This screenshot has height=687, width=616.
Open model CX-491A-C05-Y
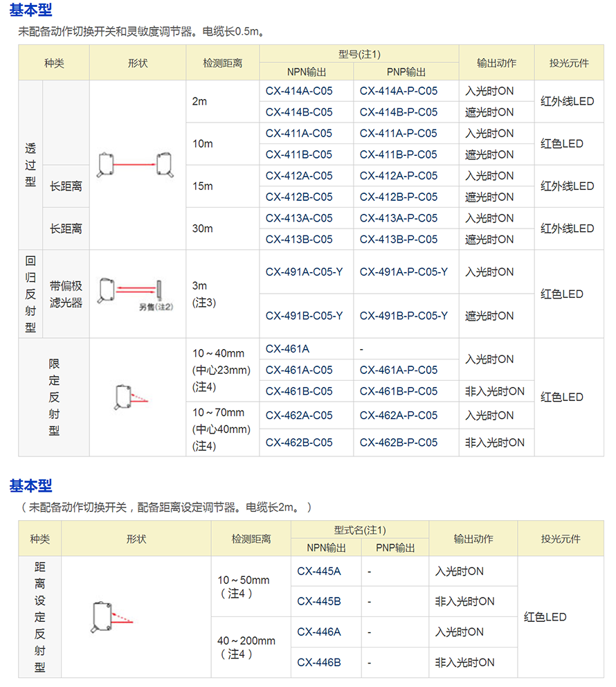click(x=304, y=271)
